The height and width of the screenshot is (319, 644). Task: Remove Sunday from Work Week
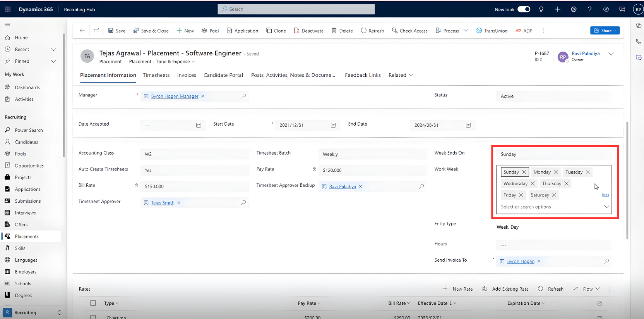tap(524, 172)
